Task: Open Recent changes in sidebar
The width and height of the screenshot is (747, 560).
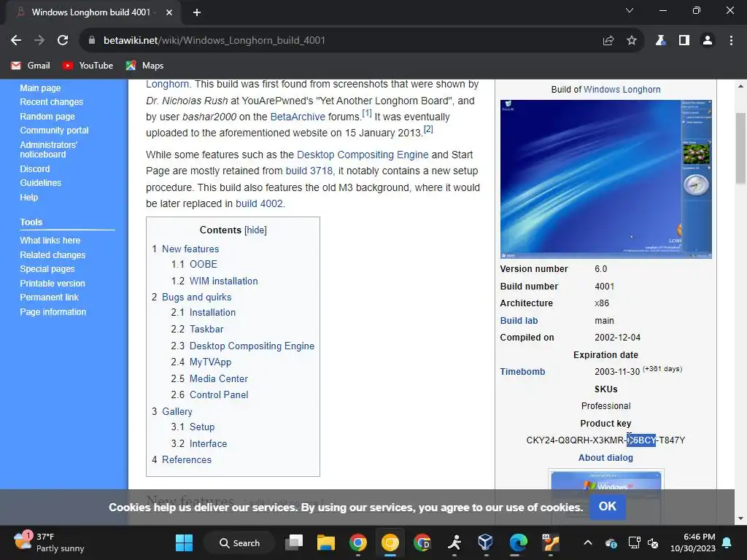Action: 52,102
